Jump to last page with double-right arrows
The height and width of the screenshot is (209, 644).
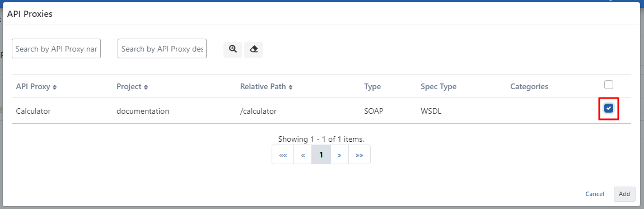click(360, 155)
